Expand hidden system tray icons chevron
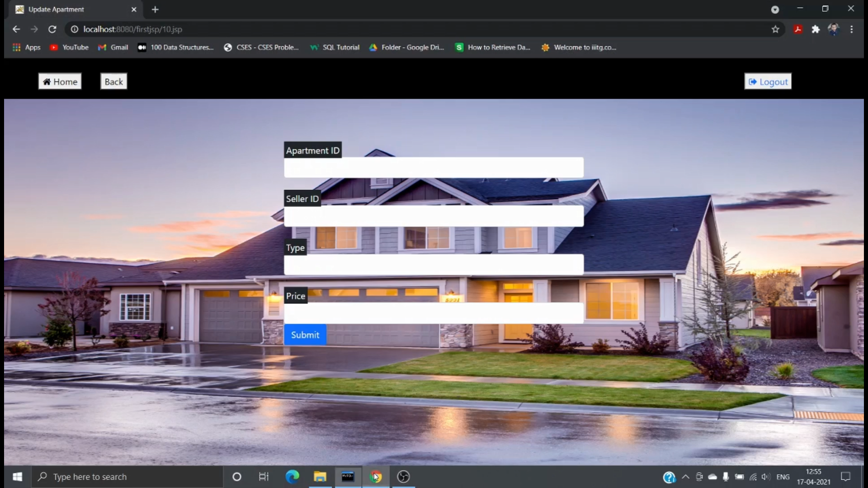Screen dimensions: 868x488 click(x=685, y=477)
